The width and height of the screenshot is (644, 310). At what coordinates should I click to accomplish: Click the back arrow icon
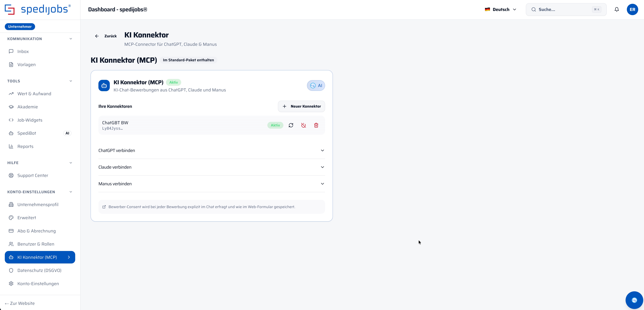click(x=97, y=36)
